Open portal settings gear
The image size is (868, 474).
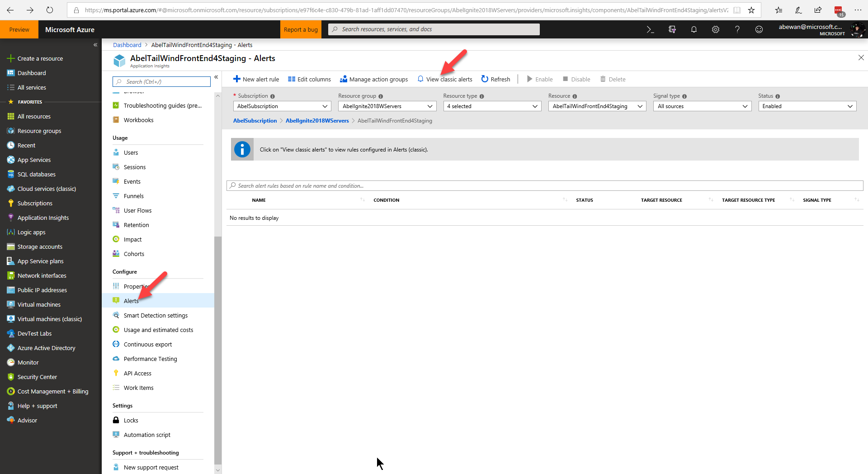point(716,29)
